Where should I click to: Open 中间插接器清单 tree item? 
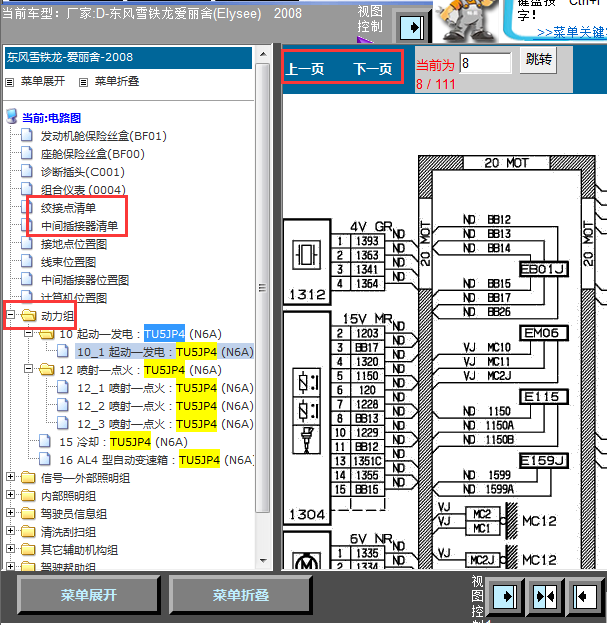pos(80,226)
